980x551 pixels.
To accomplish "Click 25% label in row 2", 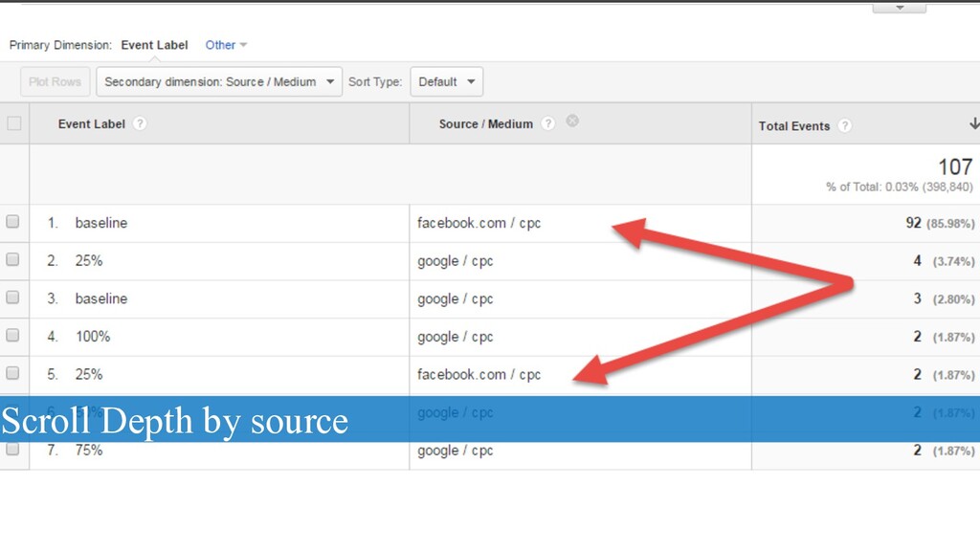I will click(89, 260).
